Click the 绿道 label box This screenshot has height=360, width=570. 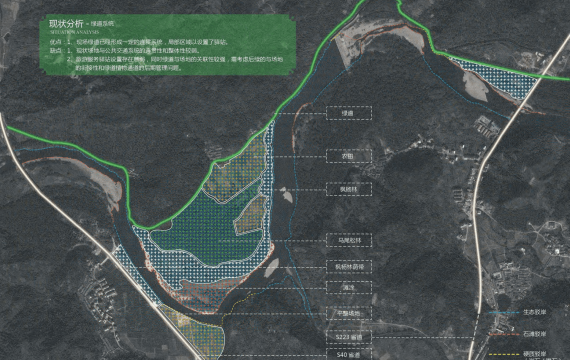(x=349, y=113)
